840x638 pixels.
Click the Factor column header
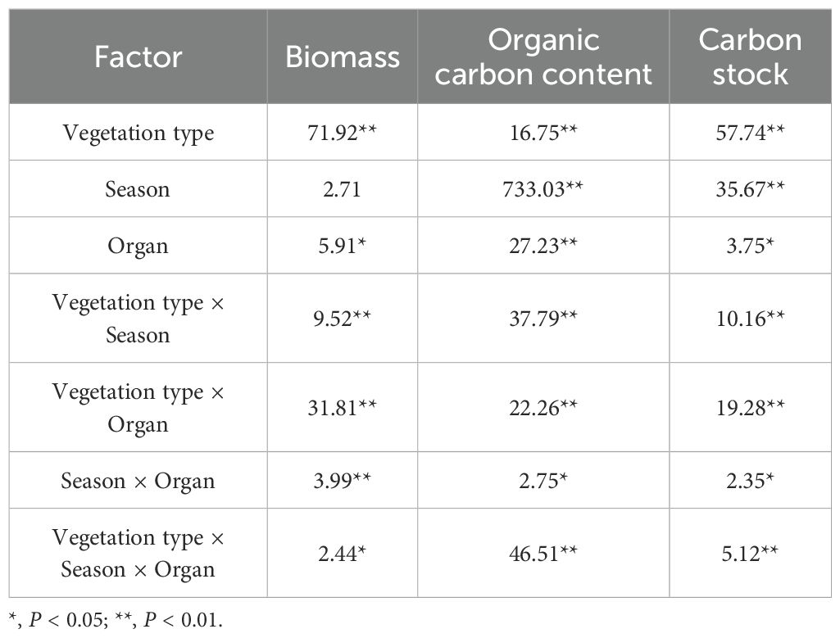click(x=138, y=57)
